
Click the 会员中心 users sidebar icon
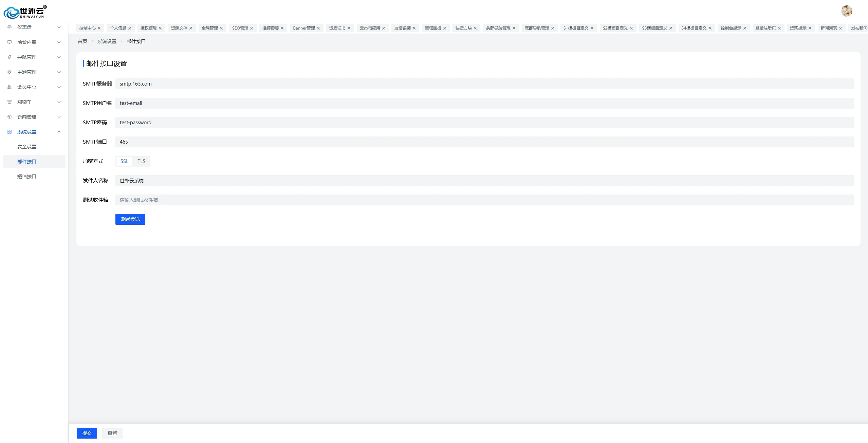click(x=10, y=87)
